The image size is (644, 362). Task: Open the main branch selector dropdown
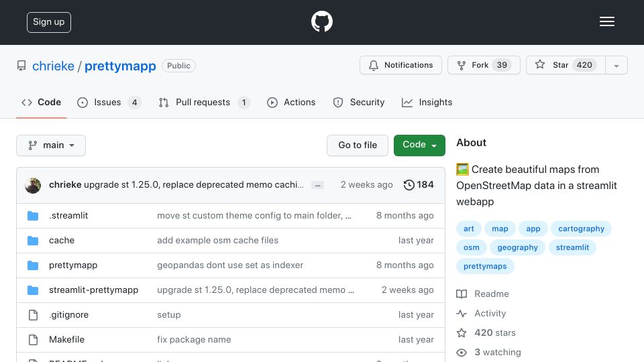tap(51, 145)
